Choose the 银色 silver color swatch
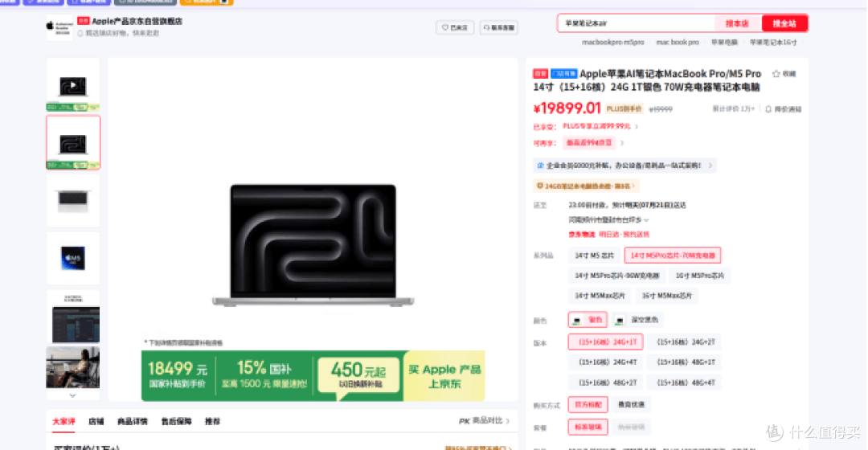868x450 pixels. pyautogui.click(x=588, y=319)
